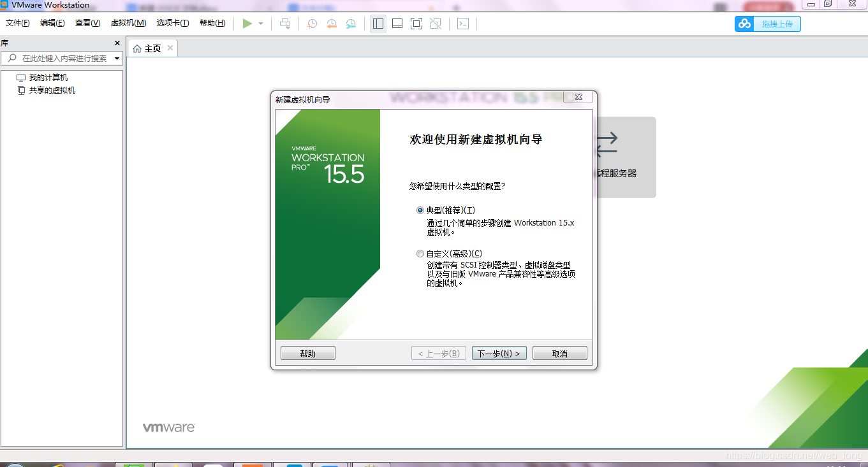Take a snapshot of the virtual machine
This screenshot has width=868, height=467.
point(311,24)
